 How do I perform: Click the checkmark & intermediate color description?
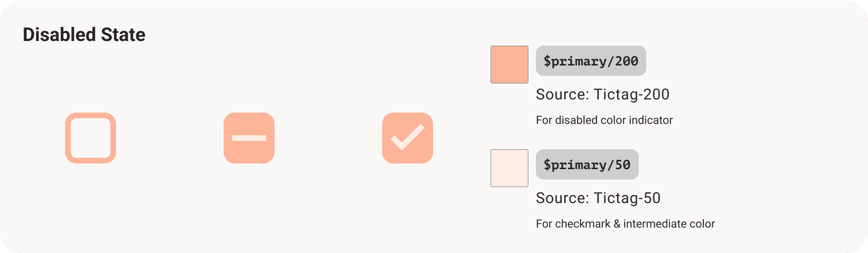[x=626, y=224]
